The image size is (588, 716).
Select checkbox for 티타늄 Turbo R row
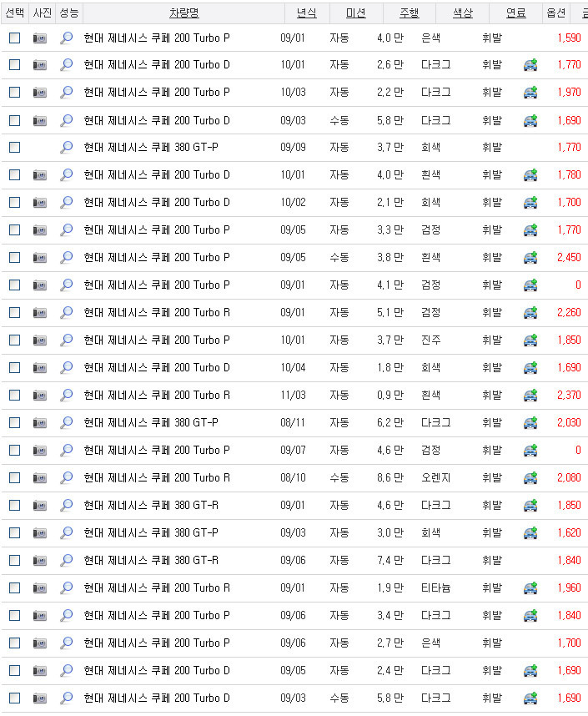[15, 587]
